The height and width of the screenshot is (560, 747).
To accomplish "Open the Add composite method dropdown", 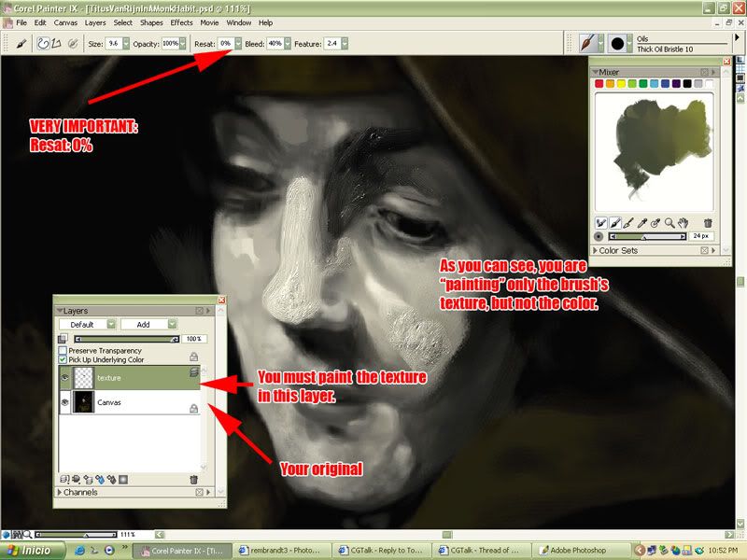I will 174,324.
